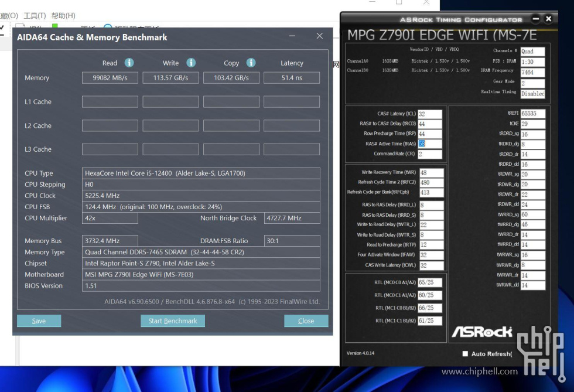Image resolution: width=574 pixels, height=392 pixels.
Task: Open the 工具(T) menu
Action: click(x=35, y=15)
